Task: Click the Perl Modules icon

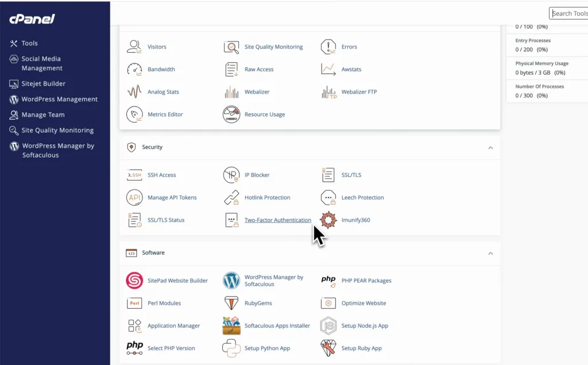Action: (x=134, y=303)
